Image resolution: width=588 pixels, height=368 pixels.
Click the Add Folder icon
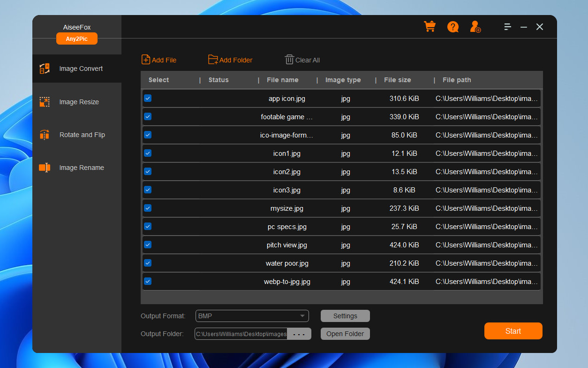coord(213,60)
